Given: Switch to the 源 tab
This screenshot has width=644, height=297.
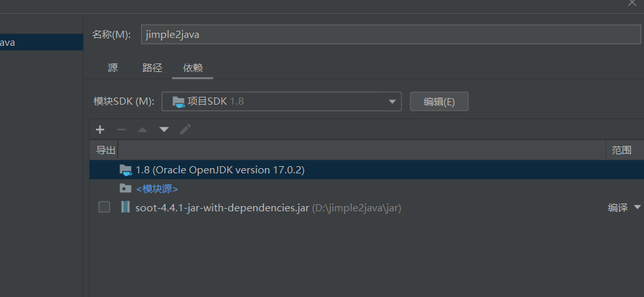Looking at the screenshot, I should click(113, 68).
